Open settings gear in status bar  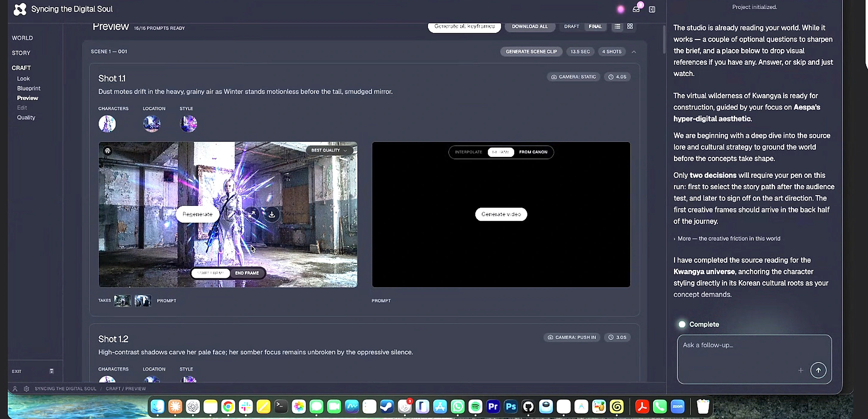pyautogui.click(x=26, y=388)
